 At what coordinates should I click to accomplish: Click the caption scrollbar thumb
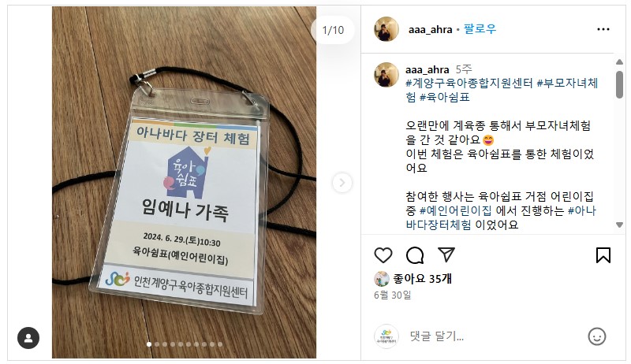click(619, 84)
